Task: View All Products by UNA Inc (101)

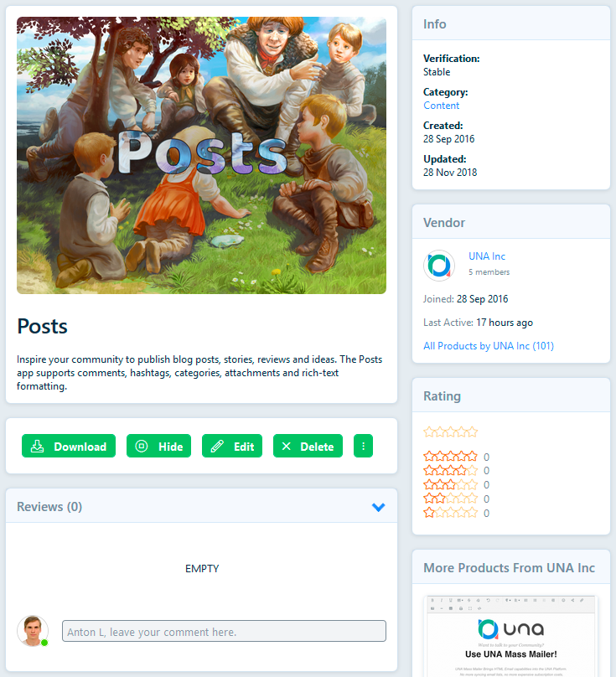Action: 489,346
